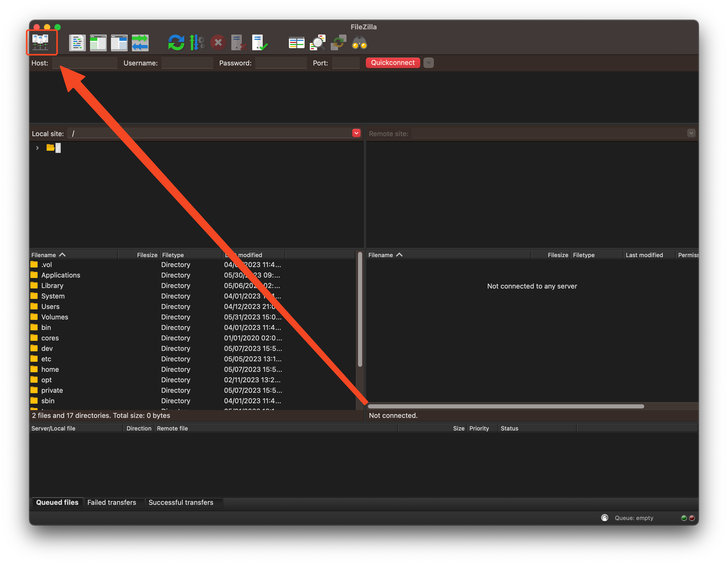The height and width of the screenshot is (564, 728).
Task: Toggle synchronized browsing
Action: (339, 42)
